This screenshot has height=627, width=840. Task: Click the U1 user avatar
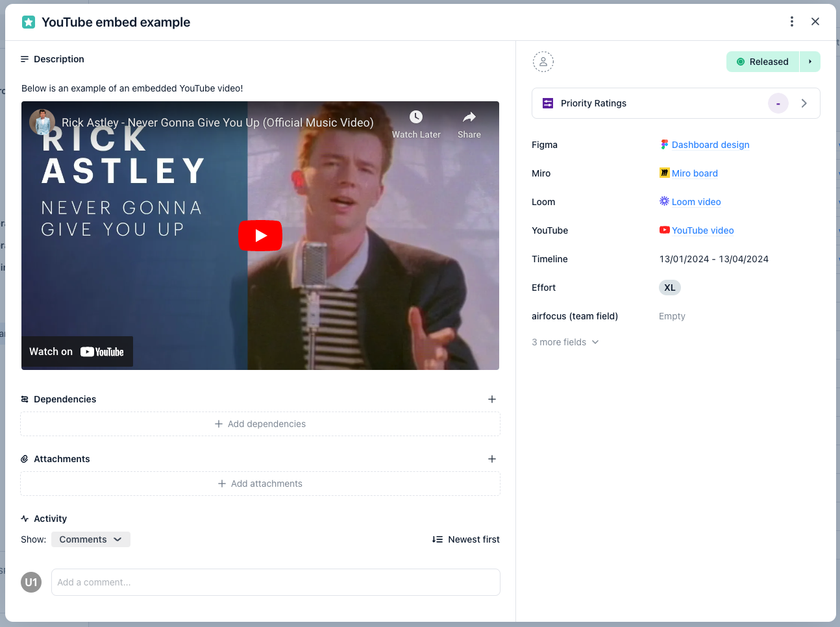31,582
